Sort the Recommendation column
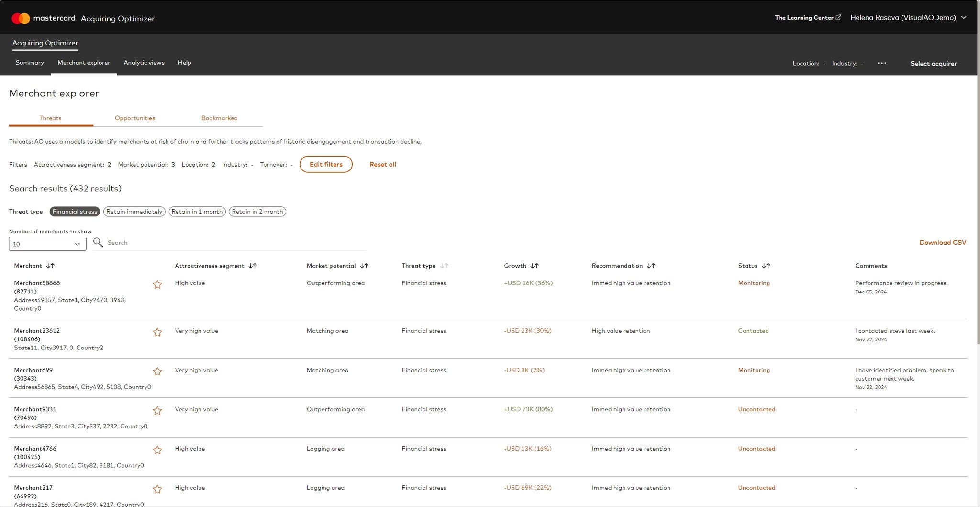The width and height of the screenshot is (980, 507). [651, 266]
